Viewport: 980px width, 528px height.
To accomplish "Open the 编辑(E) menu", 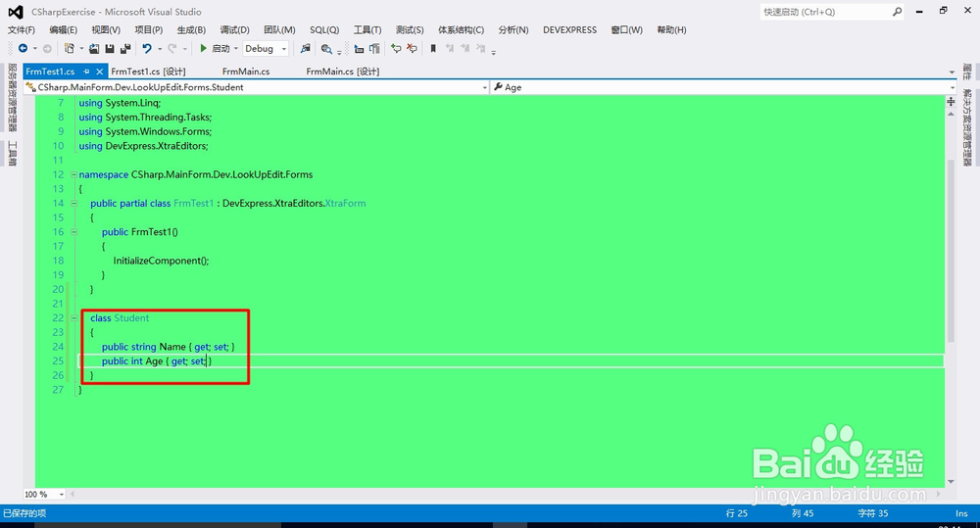I will tap(63, 30).
